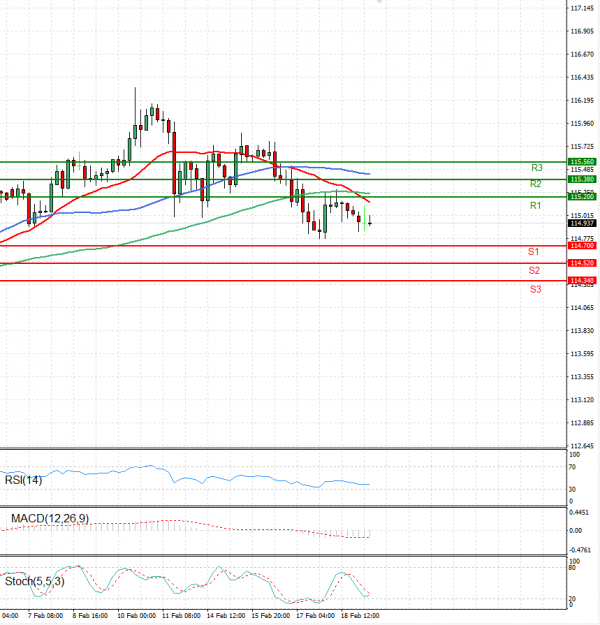The height and width of the screenshot is (625, 600).
Task: Click the S1 support level label
Action: pos(533,252)
